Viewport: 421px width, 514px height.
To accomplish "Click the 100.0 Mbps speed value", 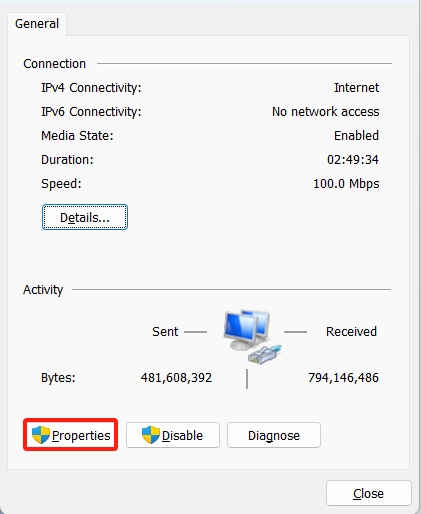I will coord(346,184).
